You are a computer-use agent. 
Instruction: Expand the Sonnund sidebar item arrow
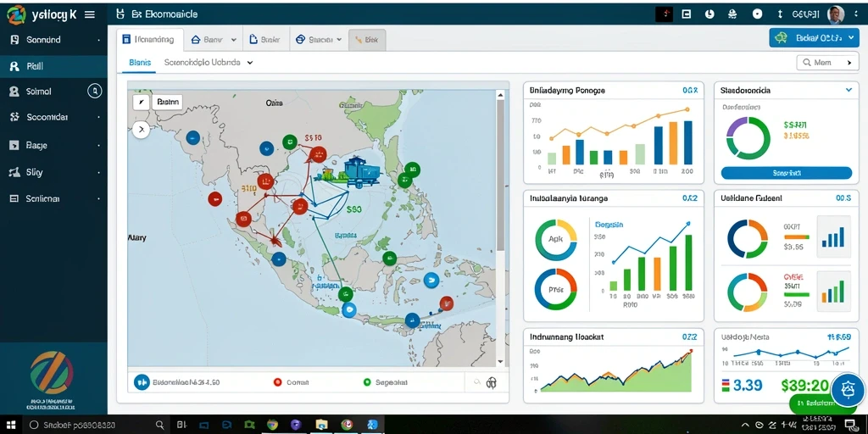point(98,41)
